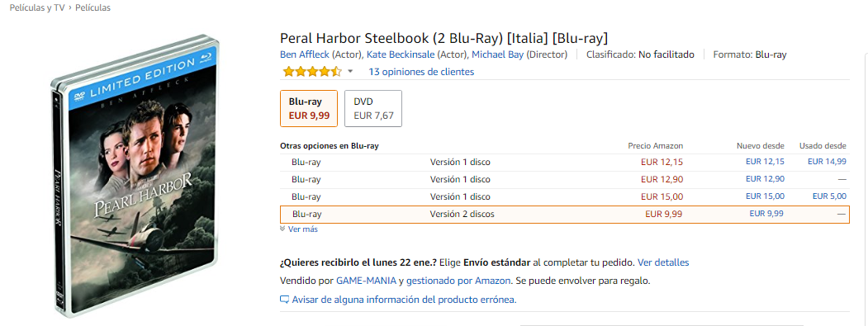
Task: Click the star rating icons
Action: coord(312,72)
